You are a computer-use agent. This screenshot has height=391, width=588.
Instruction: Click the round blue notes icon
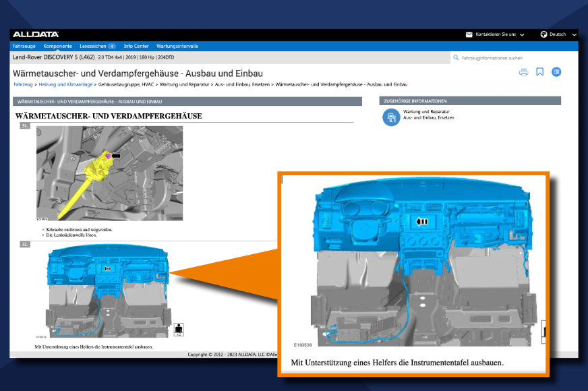pos(556,72)
